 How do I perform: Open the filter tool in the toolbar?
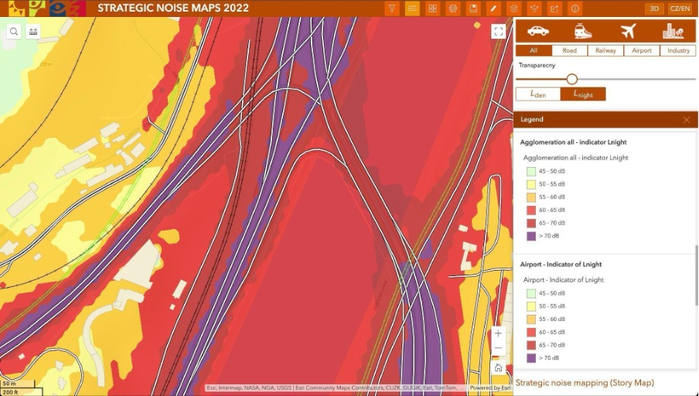click(x=391, y=8)
